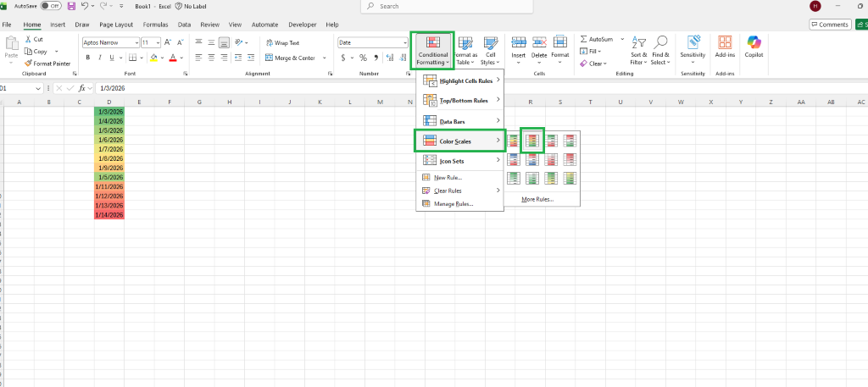868x387 pixels.
Task: Open the Cell Styles dropdown
Action: pos(491,50)
